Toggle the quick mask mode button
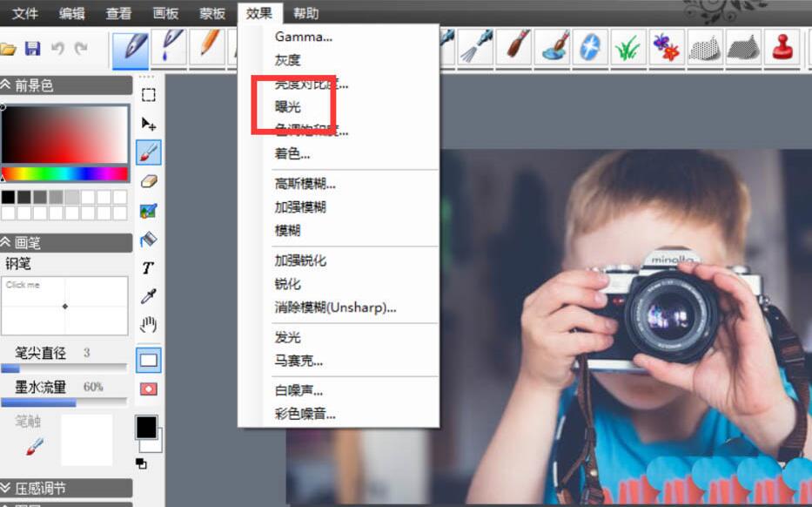Viewport: 812px width, 507px height. pyautogui.click(x=149, y=389)
